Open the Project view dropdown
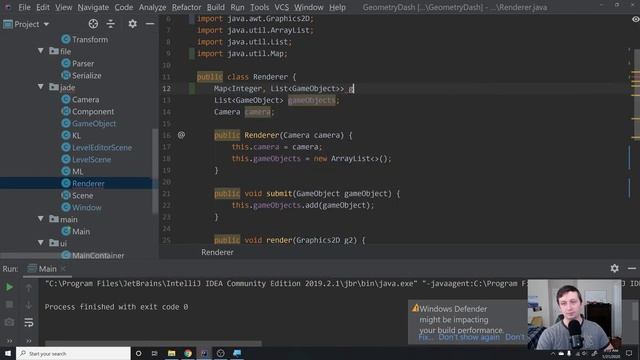The image size is (640, 360). [x=46, y=24]
